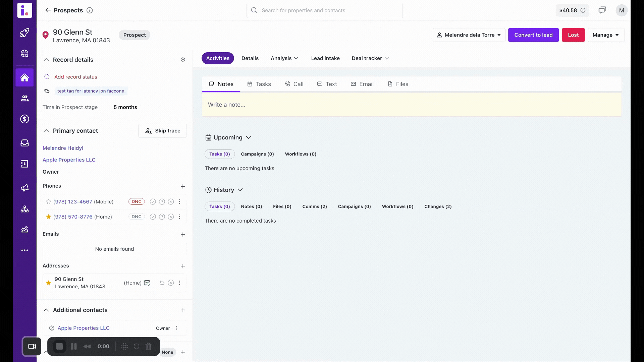Viewport: 644px width, 362px height.
Task: Switch to the Details tab
Action: (x=250, y=58)
